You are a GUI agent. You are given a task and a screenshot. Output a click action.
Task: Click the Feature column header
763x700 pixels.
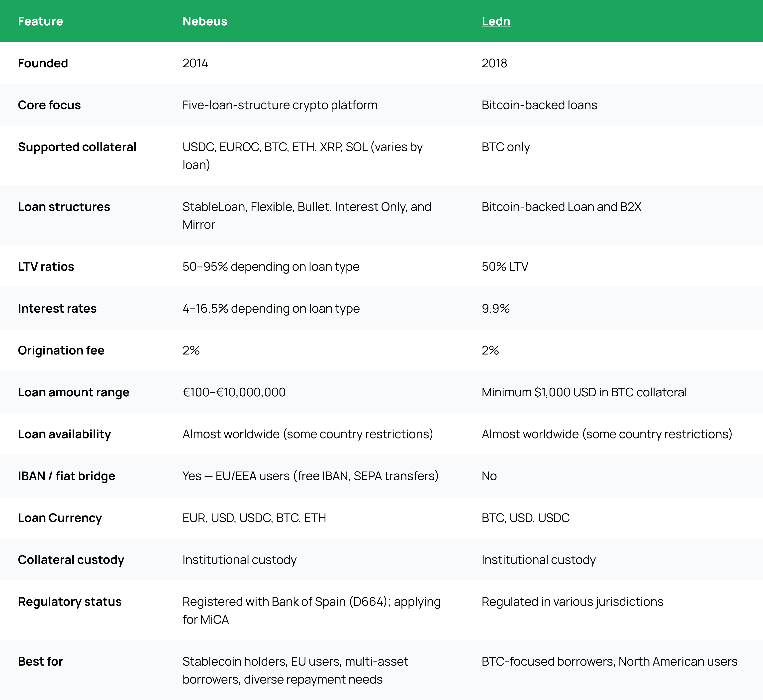click(x=41, y=21)
